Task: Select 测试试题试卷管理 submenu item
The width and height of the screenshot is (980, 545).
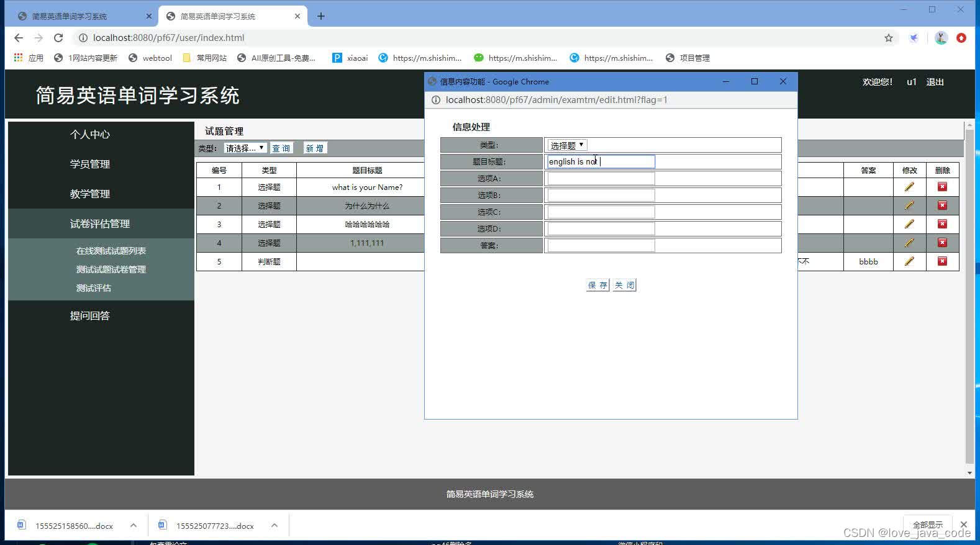Action: point(111,269)
